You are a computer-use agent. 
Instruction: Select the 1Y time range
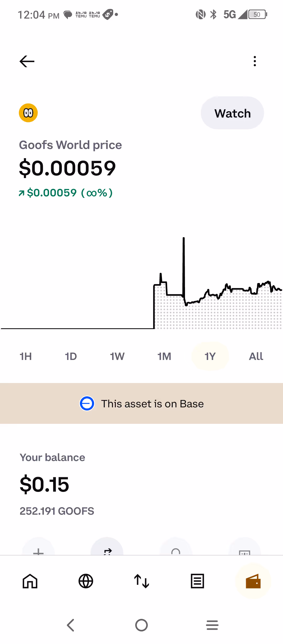coord(210,356)
